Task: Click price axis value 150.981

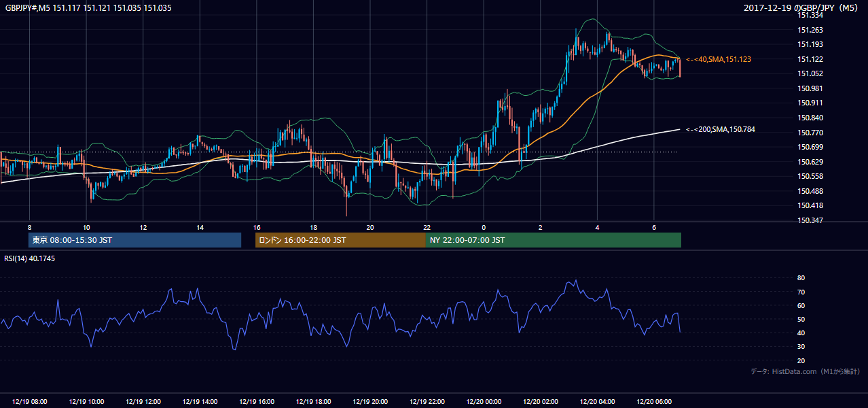Action: (x=810, y=88)
